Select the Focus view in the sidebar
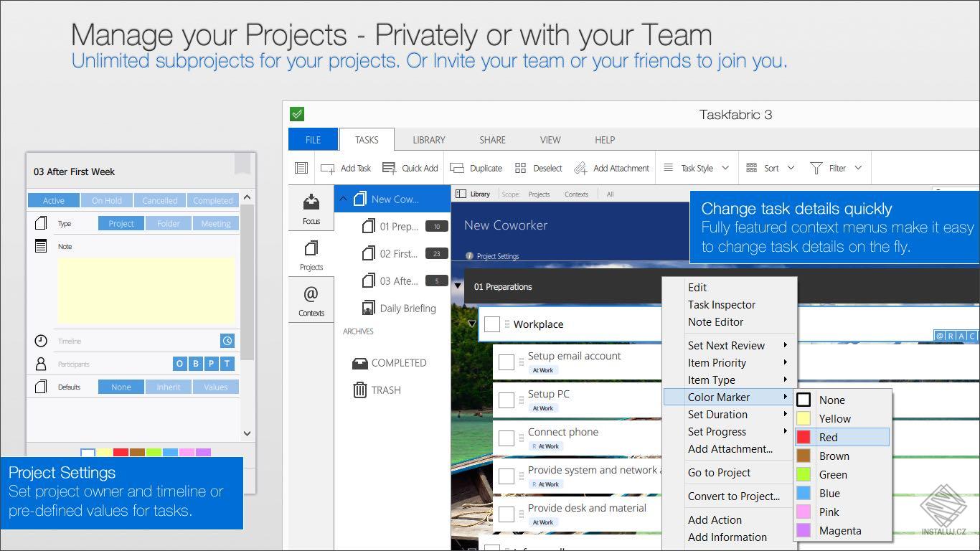The height and width of the screenshot is (551, 980). tap(311, 209)
